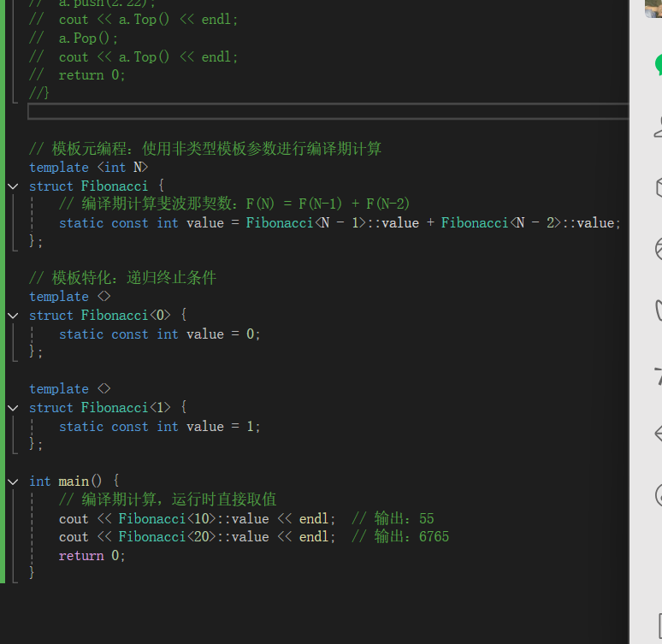Open the aperture-shaped moments icon
Screen dimensions: 662x644
coord(658,249)
